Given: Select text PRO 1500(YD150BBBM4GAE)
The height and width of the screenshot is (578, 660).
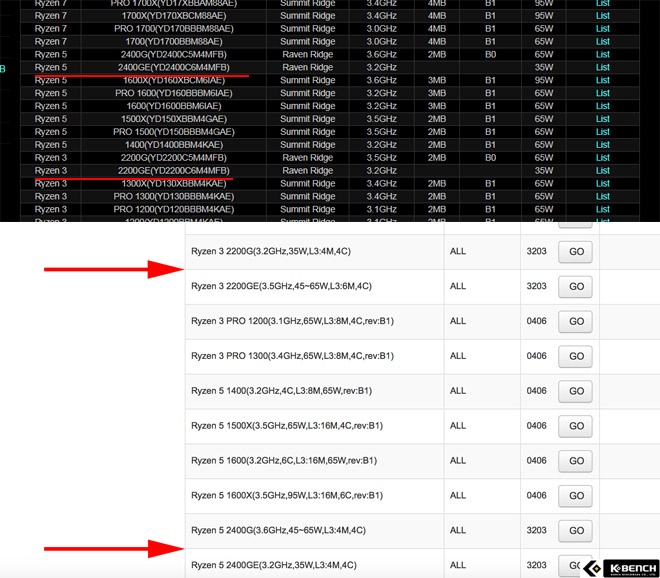Looking at the screenshot, I should (x=173, y=132).
